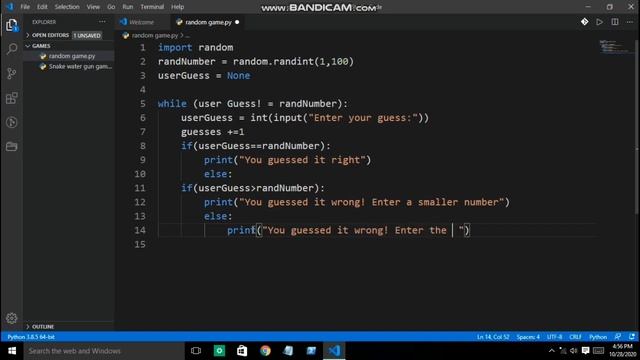The height and width of the screenshot is (360, 640).
Task: Open the volume control in system tray
Action: pyautogui.click(x=573, y=351)
